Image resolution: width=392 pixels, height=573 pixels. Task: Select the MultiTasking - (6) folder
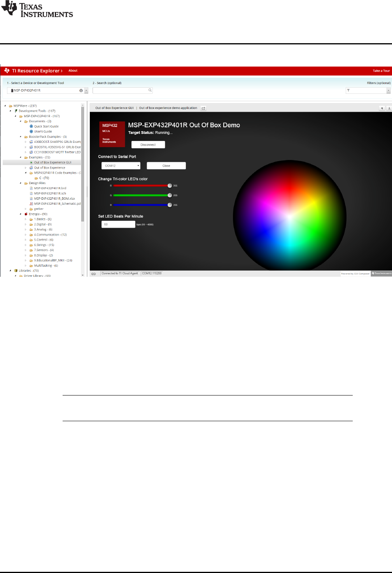[46, 265]
